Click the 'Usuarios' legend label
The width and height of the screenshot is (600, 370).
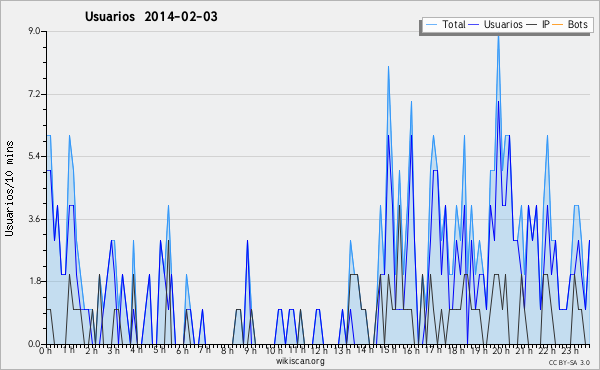(x=503, y=24)
